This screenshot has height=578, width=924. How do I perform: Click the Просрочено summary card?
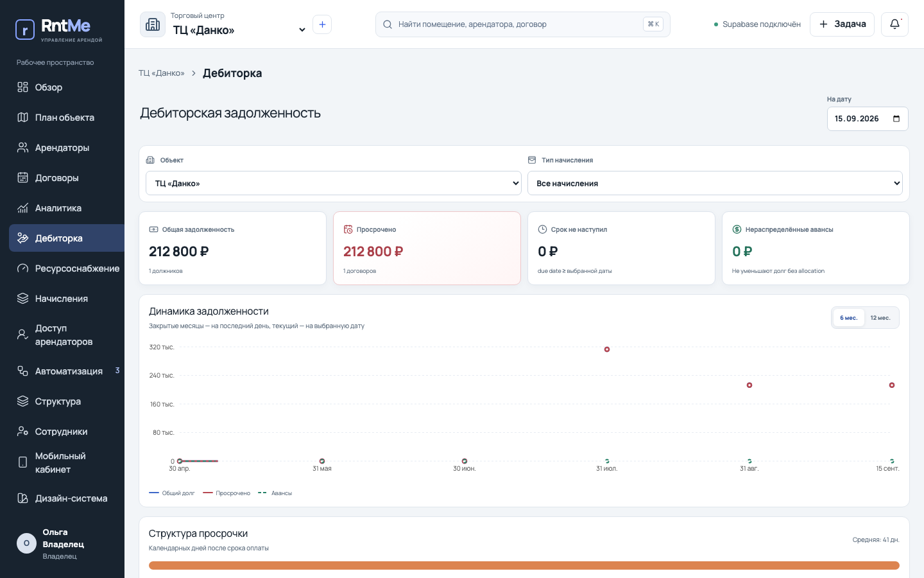click(x=427, y=249)
